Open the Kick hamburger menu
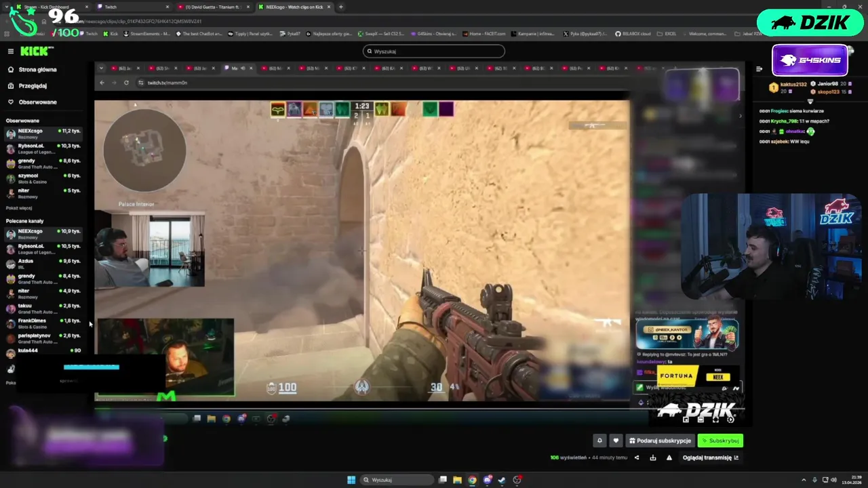868x488 pixels. (10, 51)
